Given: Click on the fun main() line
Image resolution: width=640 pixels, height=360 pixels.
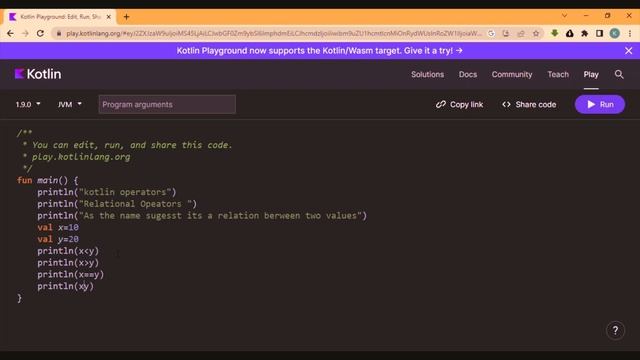Looking at the screenshot, I should pos(47,180).
